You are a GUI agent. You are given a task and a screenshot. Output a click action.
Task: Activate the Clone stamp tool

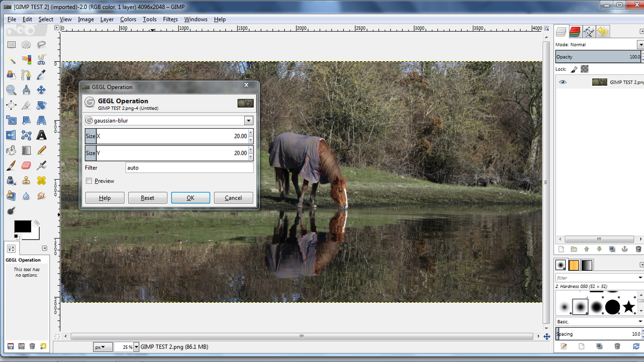tap(26, 181)
